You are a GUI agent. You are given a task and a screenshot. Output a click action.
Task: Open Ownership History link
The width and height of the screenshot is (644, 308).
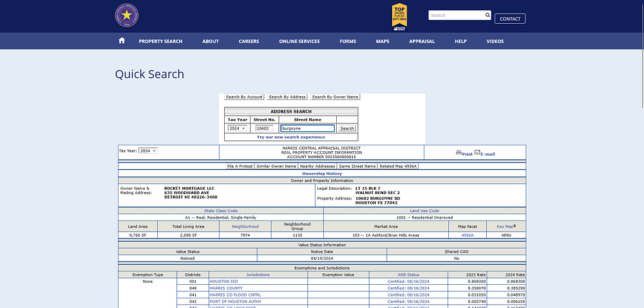[x=322, y=174]
